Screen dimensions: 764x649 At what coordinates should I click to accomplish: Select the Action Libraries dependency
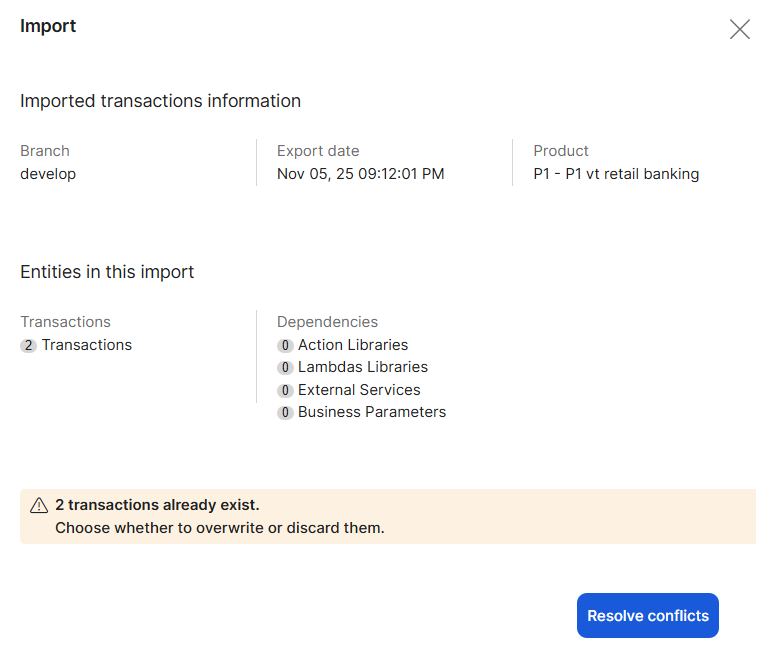pyautogui.click(x=353, y=345)
